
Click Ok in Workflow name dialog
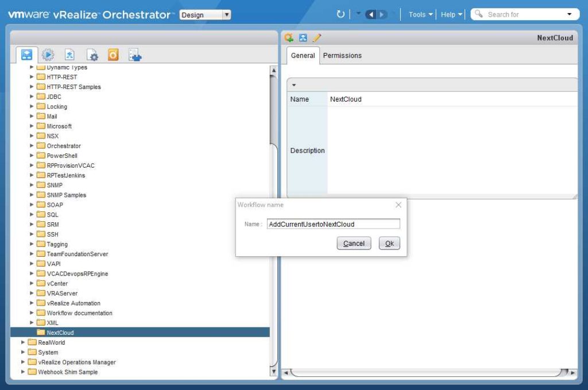point(389,244)
